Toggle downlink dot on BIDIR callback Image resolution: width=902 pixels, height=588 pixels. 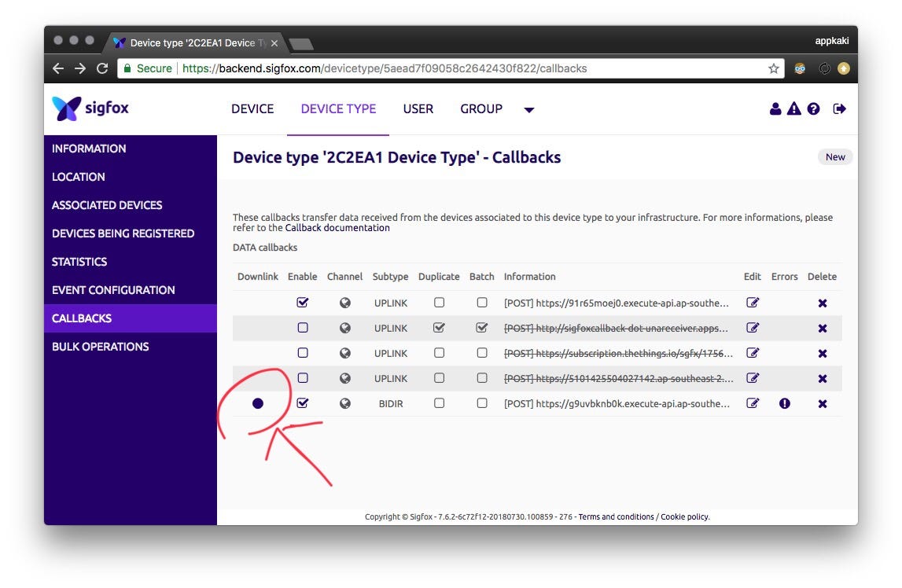258,403
